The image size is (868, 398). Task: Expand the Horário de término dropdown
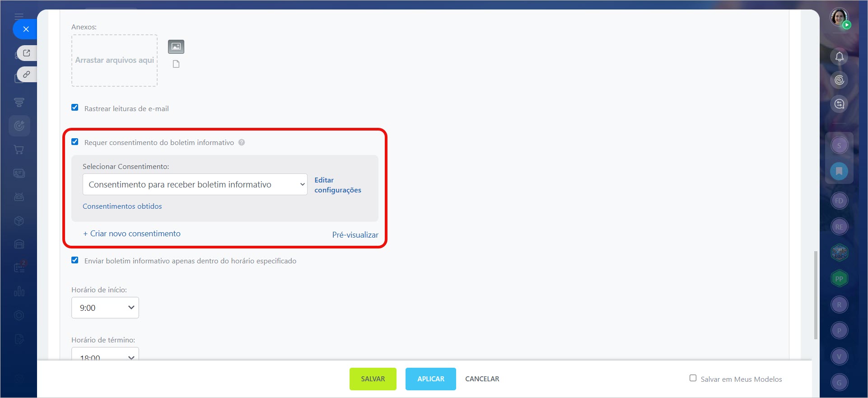[x=105, y=355]
